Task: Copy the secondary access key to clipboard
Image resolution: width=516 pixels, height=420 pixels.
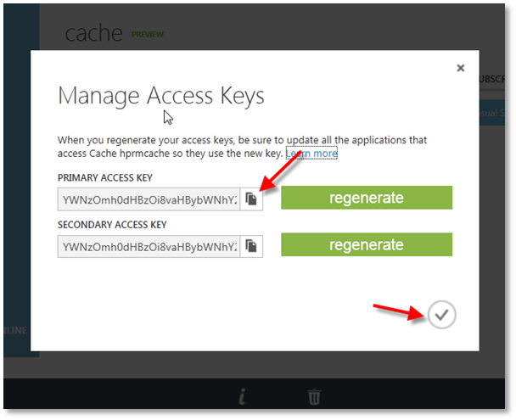Action: tap(251, 246)
